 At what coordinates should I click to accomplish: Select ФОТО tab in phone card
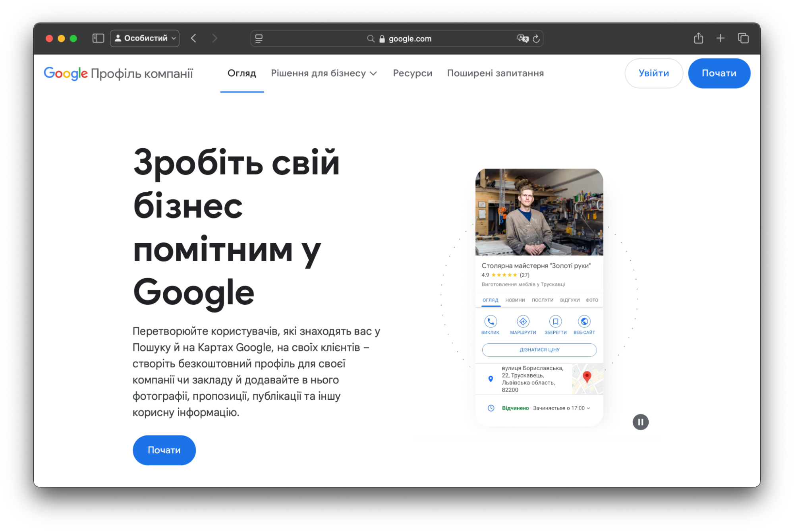[591, 300]
